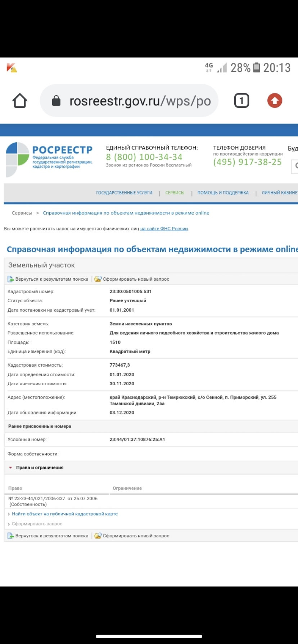Click the top return-to-results arrow icon
The image size is (298, 644).
(x=11, y=279)
